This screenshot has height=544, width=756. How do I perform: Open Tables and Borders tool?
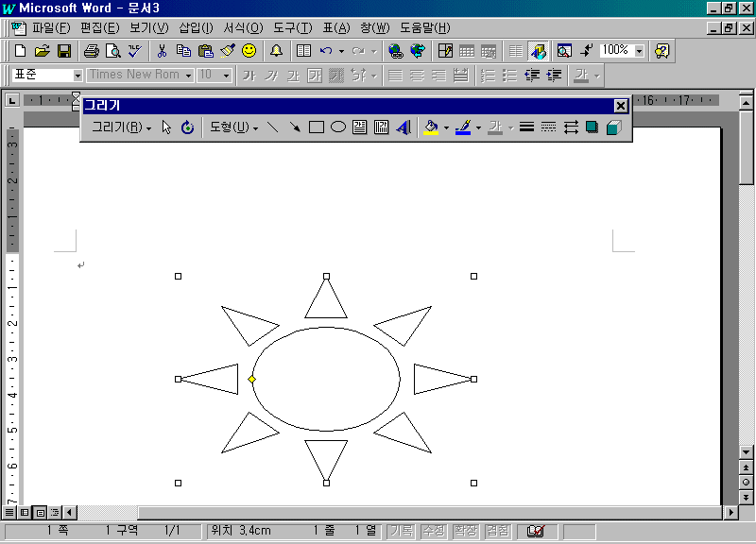(x=445, y=51)
